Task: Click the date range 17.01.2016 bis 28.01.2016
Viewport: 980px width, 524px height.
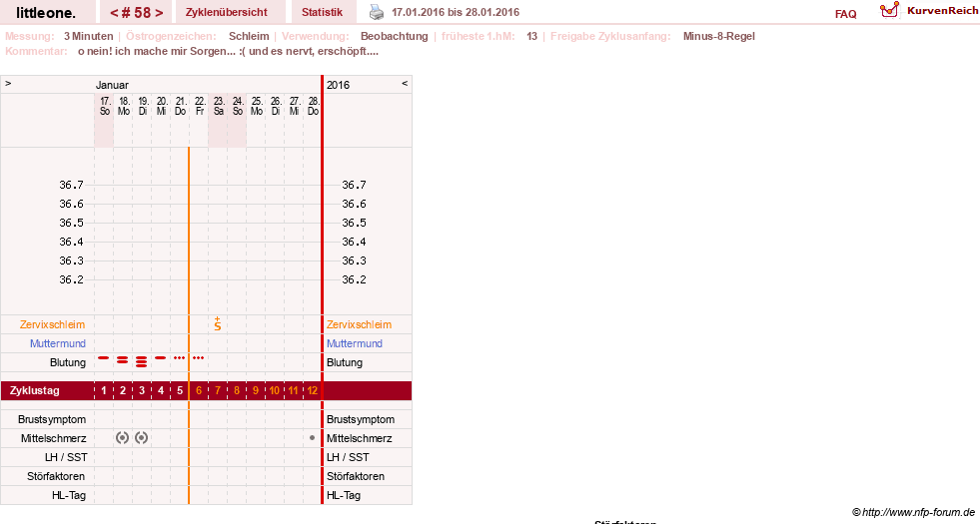Action: pyautogui.click(x=456, y=12)
